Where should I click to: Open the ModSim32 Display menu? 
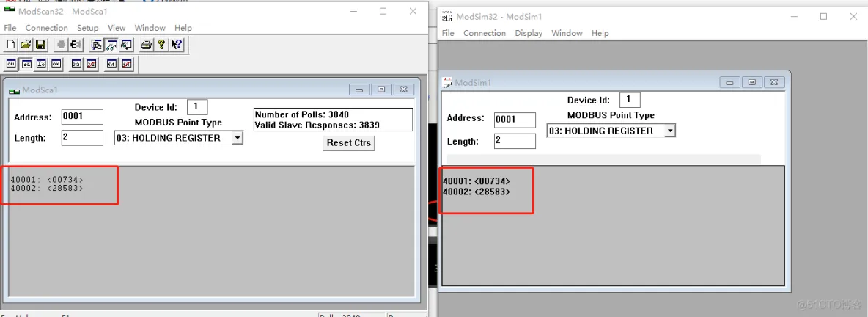[x=529, y=33]
